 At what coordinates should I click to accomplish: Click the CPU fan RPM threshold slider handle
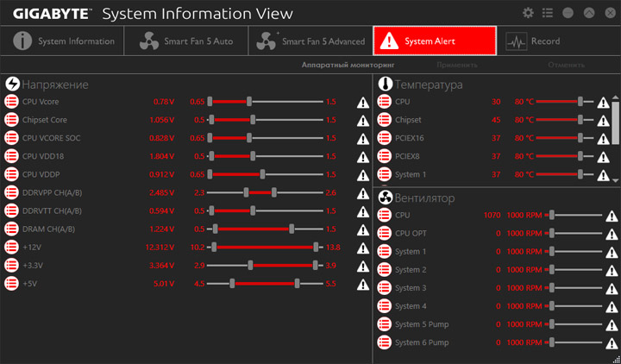tap(552, 216)
